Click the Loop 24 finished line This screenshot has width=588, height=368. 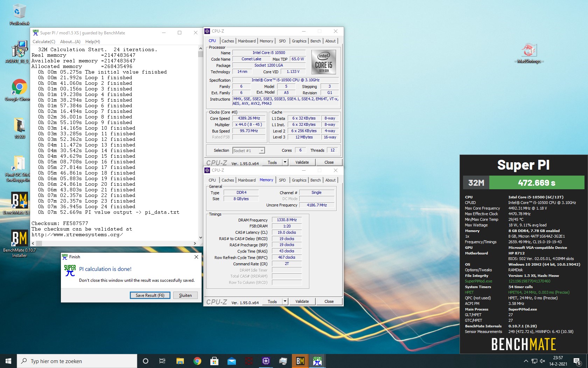click(86, 207)
